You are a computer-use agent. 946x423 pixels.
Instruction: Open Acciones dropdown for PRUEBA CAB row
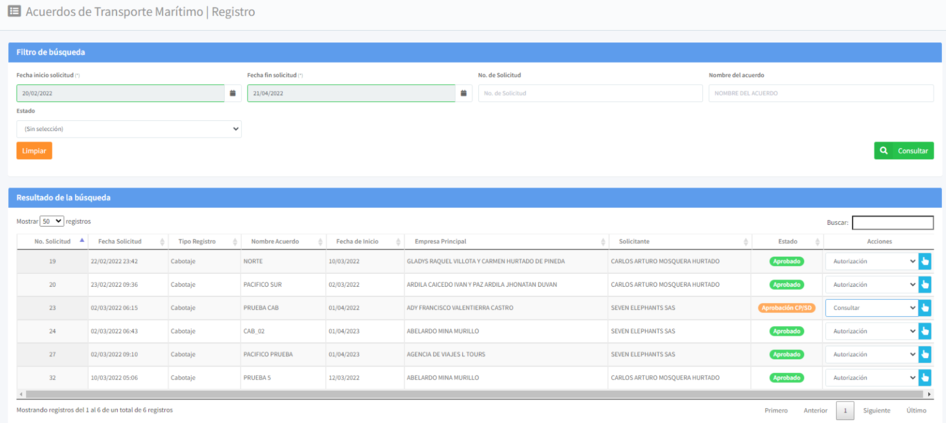click(x=870, y=308)
